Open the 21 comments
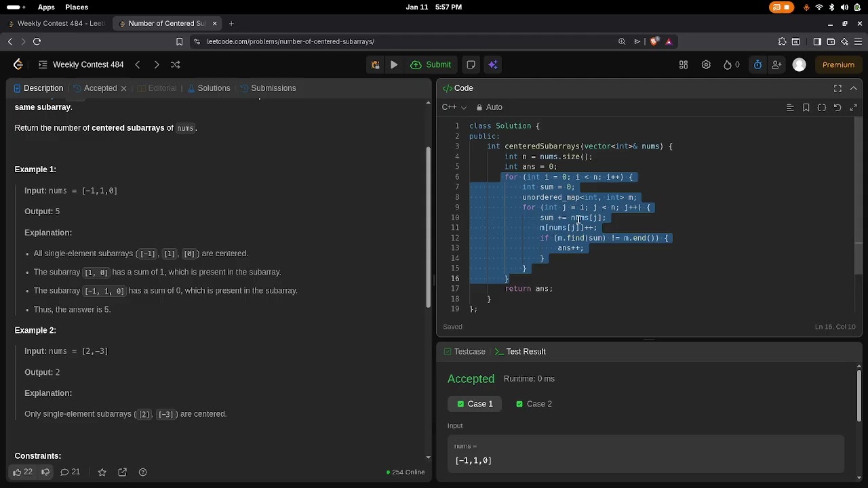 71,472
